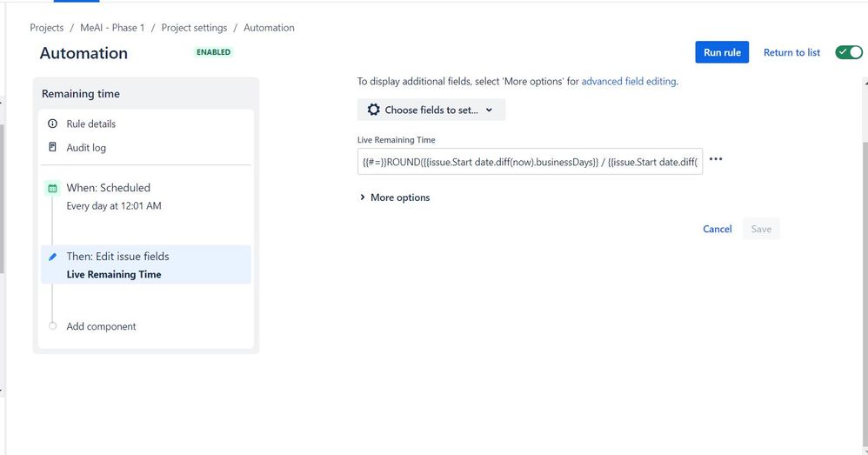Click the greyed-out Save button

pos(761,229)
